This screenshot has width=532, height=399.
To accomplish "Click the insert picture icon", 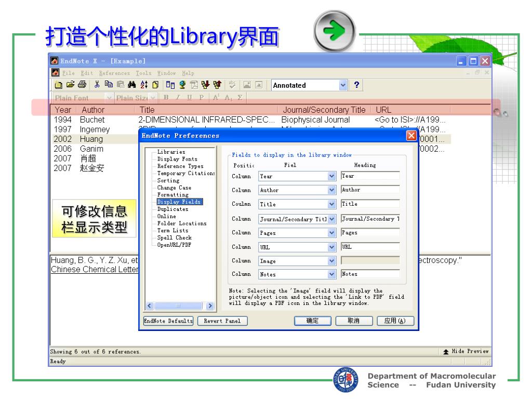I will pos(247,85).
